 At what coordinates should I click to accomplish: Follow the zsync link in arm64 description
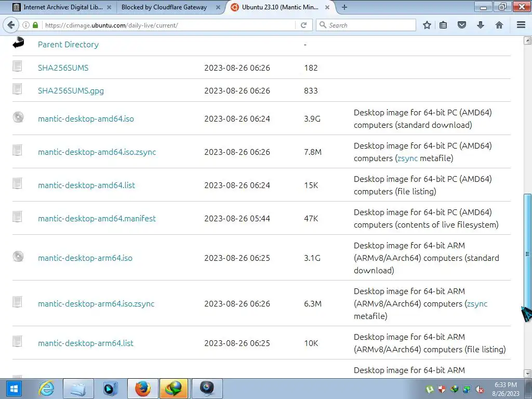(477, 303)
